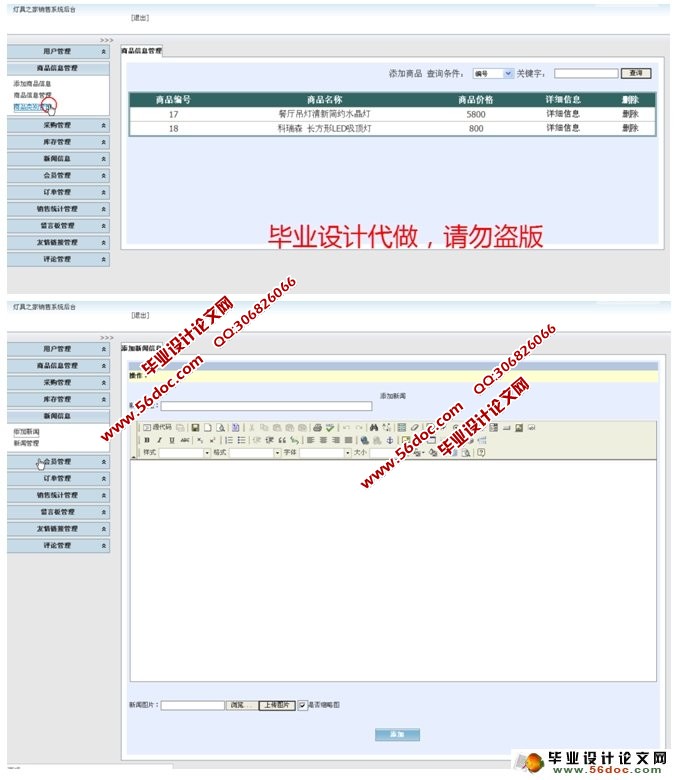The height and width of the screenshot is (780, 677).
Task: Click the 添加商品 link above the table
Action: click(405, 74)
